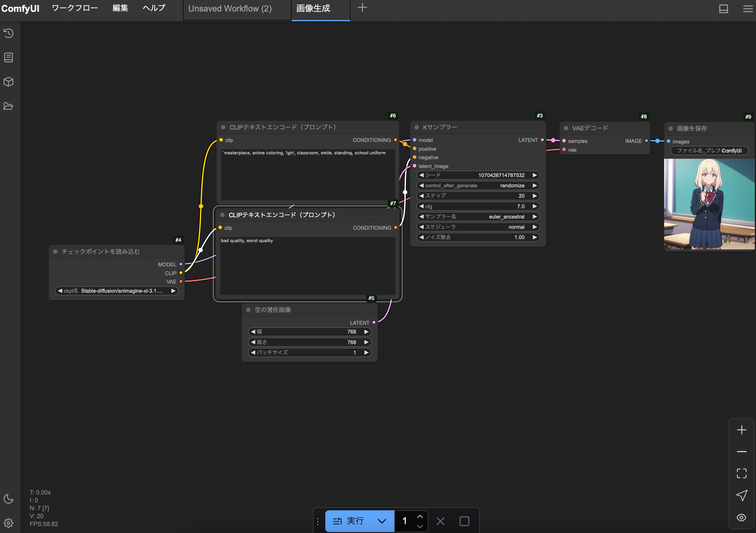Switch to Unsaved Workflow (2) tab
The height and width of the screenshot is (533, 756).
point(230,9)
